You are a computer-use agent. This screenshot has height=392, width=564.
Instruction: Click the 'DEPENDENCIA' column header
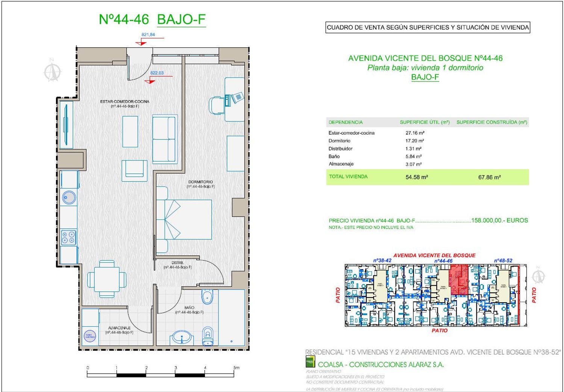tap(346, 122)
